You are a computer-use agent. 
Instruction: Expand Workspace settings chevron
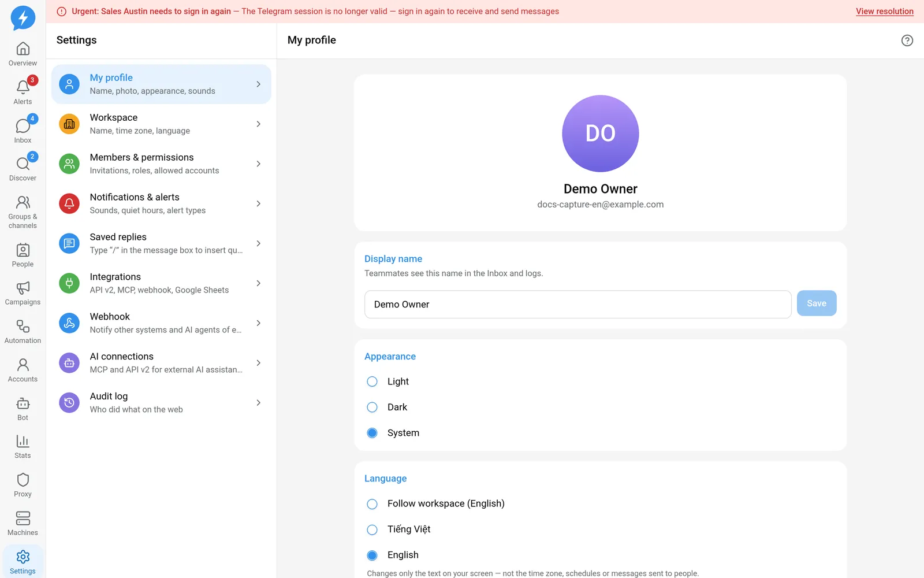coord(258,124)
